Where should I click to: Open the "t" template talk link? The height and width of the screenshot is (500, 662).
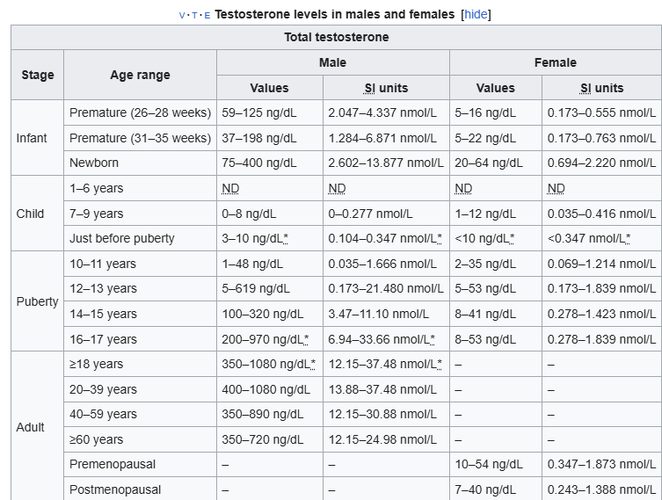coord(194,15)
